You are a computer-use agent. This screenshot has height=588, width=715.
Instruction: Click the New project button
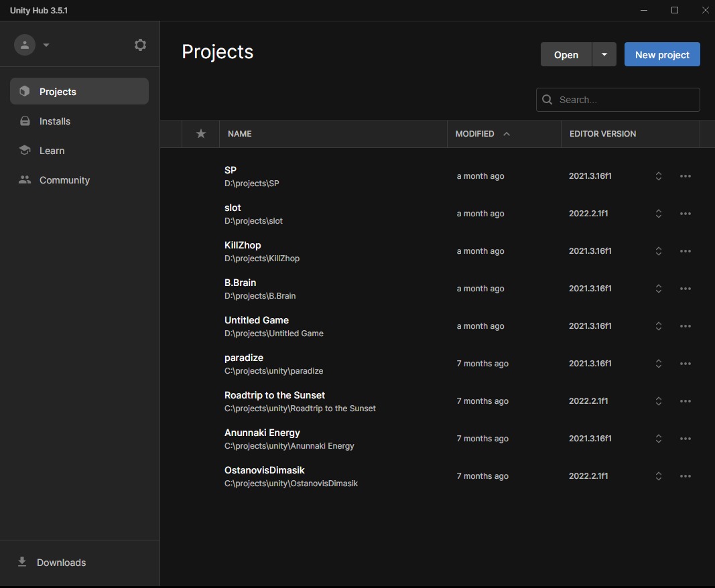(662, 55)
